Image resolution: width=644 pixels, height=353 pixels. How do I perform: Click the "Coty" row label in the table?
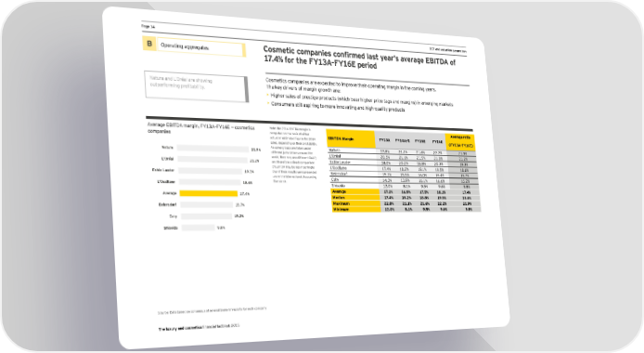coord(335,179)
